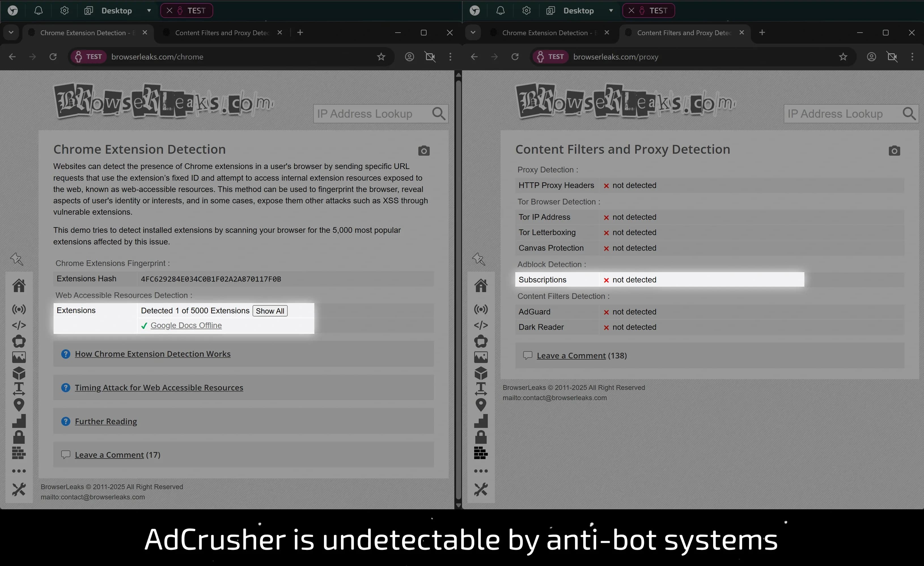Open tab search chevron in left browser window

pos(11,33)
